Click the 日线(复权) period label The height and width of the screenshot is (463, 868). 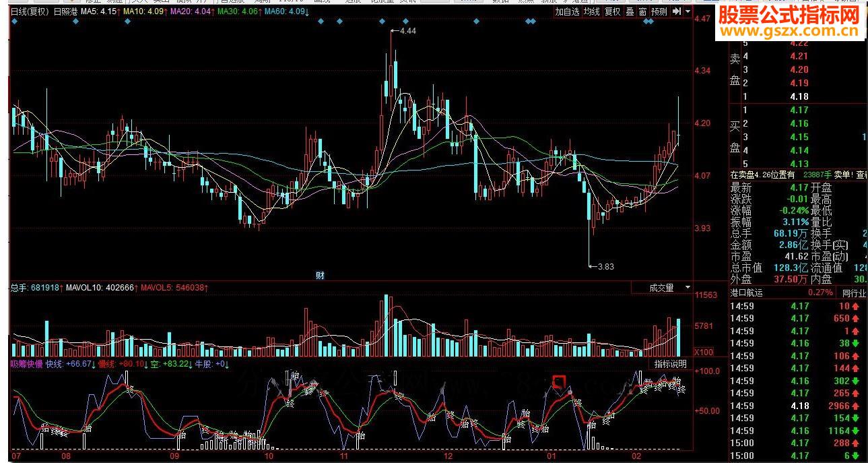pos(30,11)
